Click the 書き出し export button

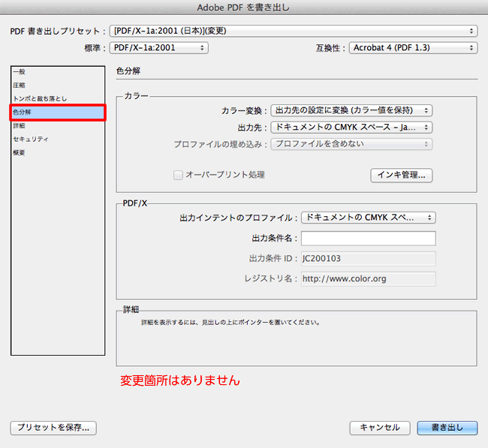447,428
